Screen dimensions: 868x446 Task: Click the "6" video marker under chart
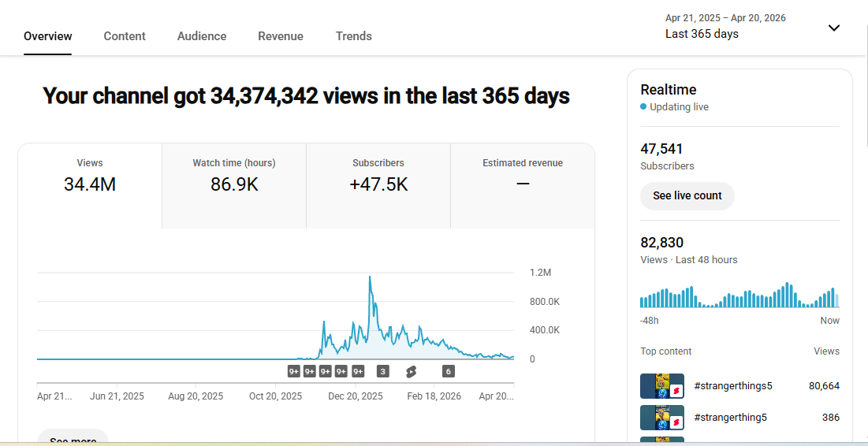[x=448, y=372]
